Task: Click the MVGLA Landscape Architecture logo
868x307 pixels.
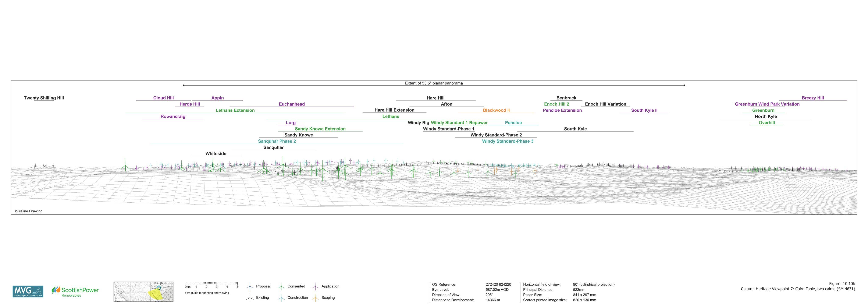Action: click(x=28, y=292)
